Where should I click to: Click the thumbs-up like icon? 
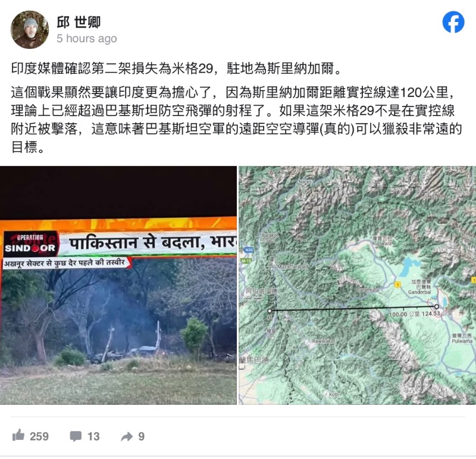pyautogui.click(x=18, y=435)
